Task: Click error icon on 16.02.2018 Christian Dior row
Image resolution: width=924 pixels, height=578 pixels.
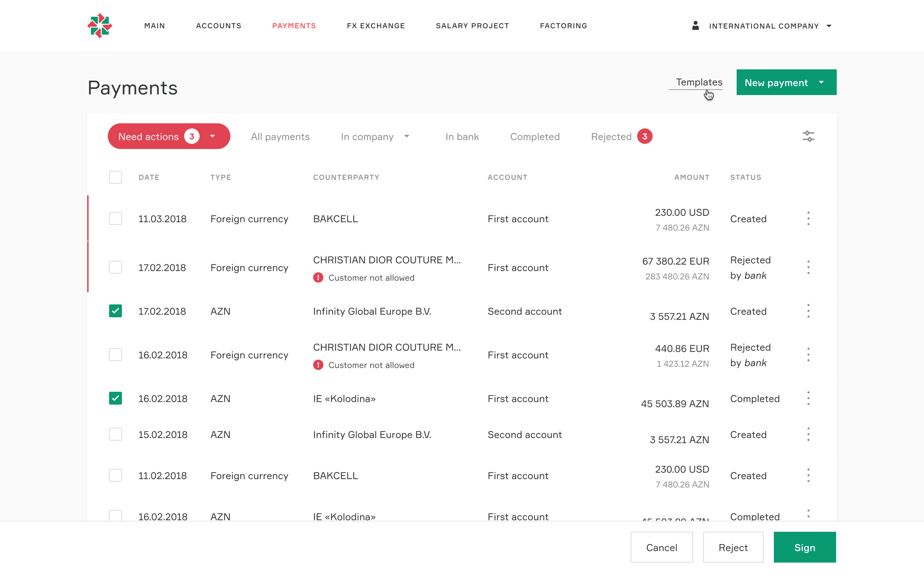Action: click(318, 365)
